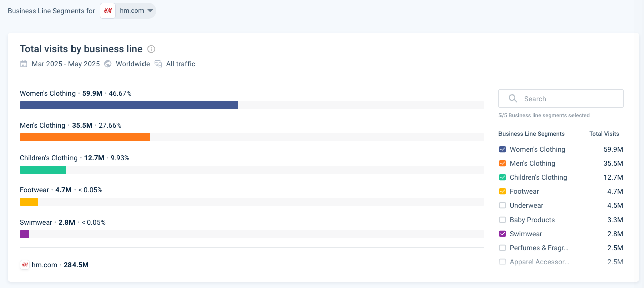Click the globe icon next to Worldwide
644x288 pixels.
[x=108, y=64]
